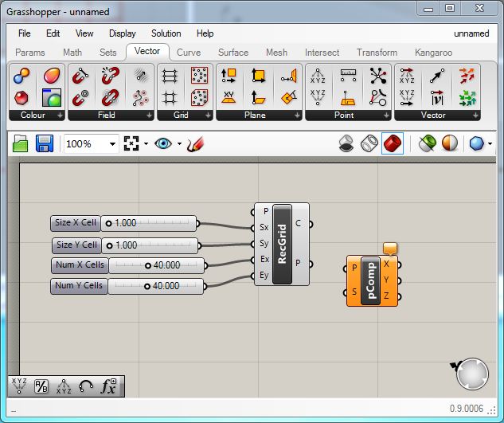Open the File menu
Viewport: 504px width, 423px height.
click(25, 33)
